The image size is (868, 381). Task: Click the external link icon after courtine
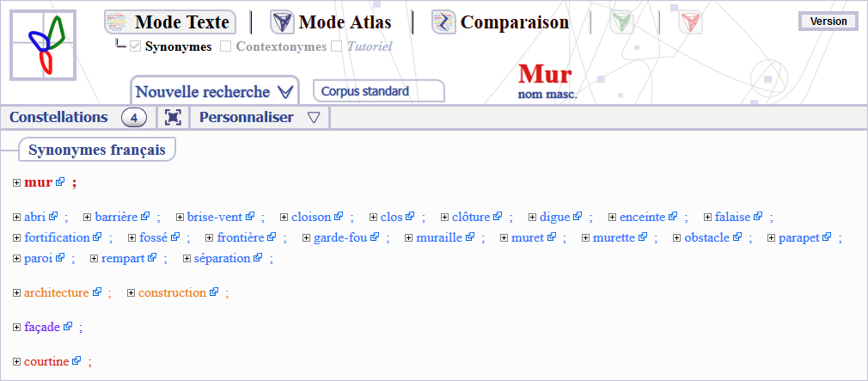coord(76,361)
